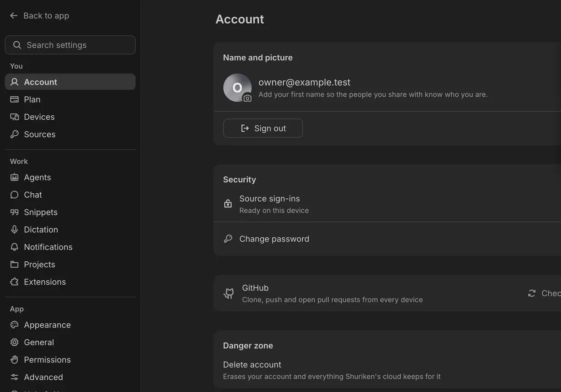This screenshot has width=561, height=392.
Task: Click the General gear icon
Action: coord(15,342)
